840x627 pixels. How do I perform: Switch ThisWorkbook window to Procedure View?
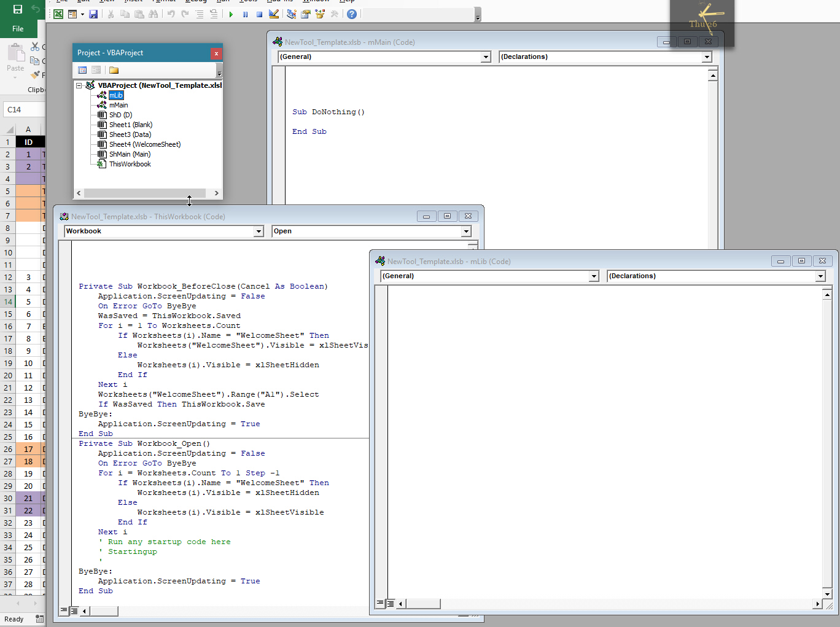point(64,610)
